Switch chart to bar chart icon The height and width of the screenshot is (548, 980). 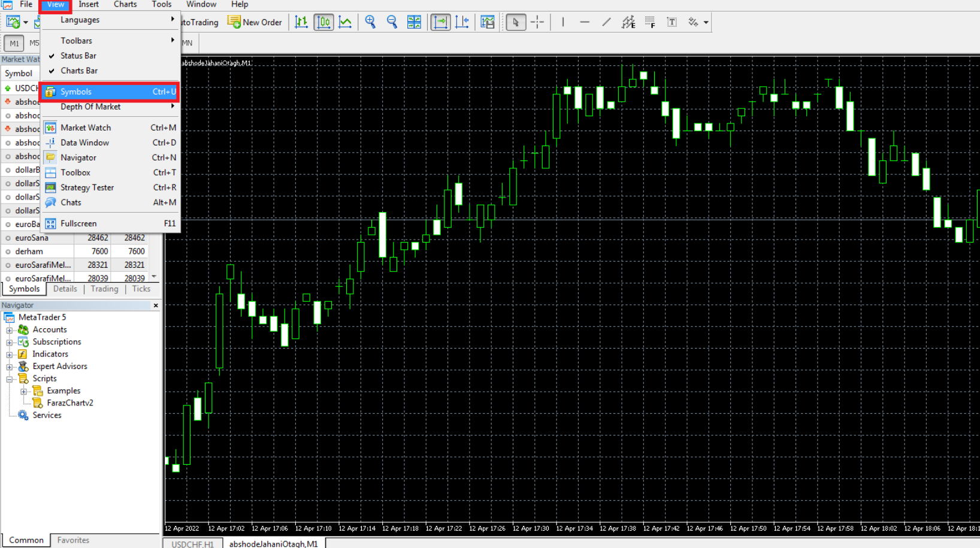point(301,22)
